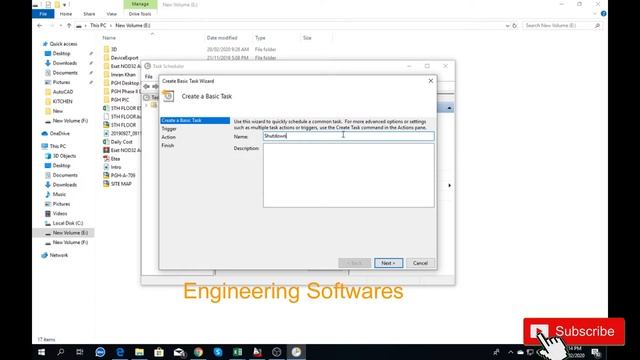
Task: Select the Daily Cost Excel file
Action: point(121,142)
